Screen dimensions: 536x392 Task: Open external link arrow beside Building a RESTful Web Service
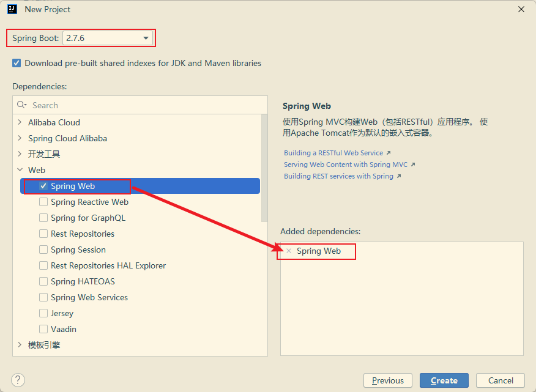click(389, 153)
